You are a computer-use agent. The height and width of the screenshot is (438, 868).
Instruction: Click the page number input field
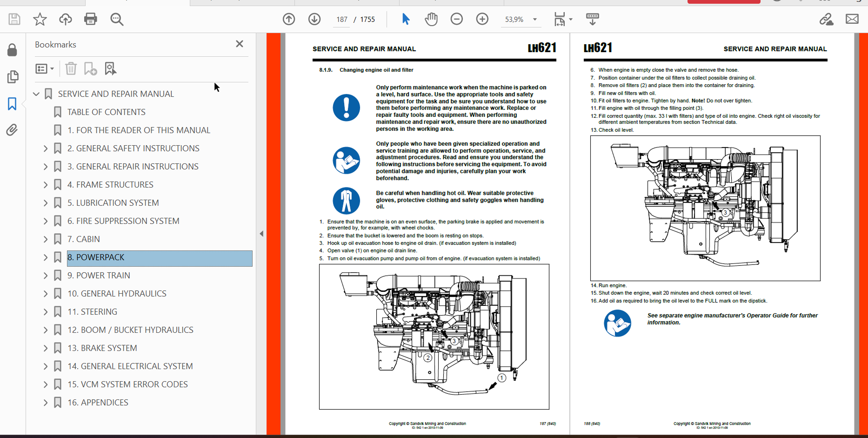tap(342, 20)
